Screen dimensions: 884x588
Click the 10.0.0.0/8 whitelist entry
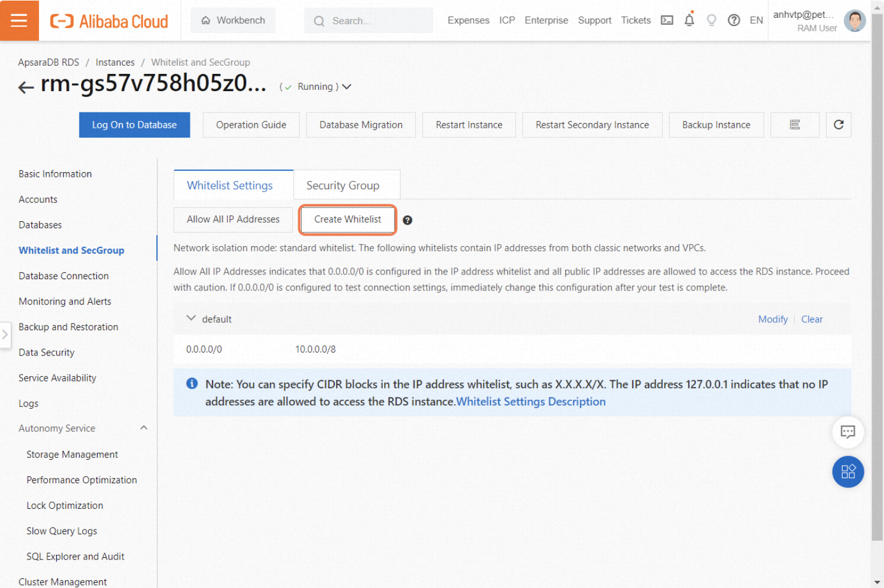pos(315,349)
